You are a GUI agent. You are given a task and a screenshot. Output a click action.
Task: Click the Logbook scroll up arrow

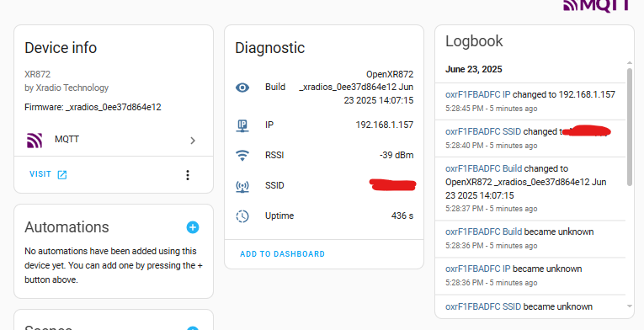click(x=630, y=63)
